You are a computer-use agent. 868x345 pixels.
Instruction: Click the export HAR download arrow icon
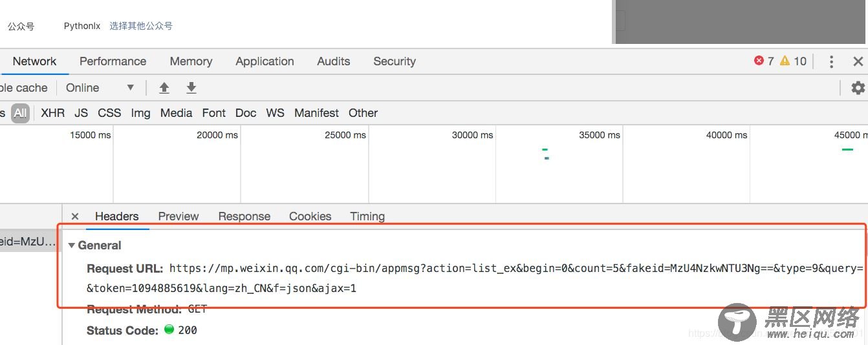click(x=191, y=88)
